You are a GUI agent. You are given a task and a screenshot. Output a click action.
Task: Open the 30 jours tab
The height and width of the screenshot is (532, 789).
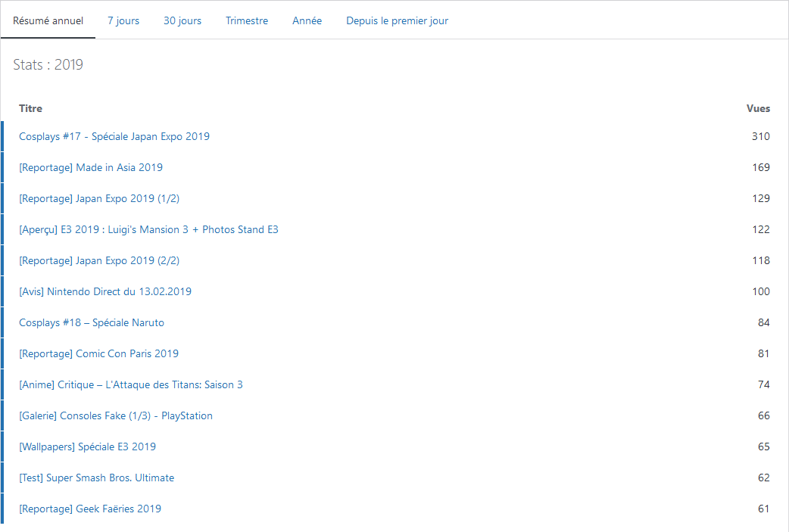(x=182, y=20)
